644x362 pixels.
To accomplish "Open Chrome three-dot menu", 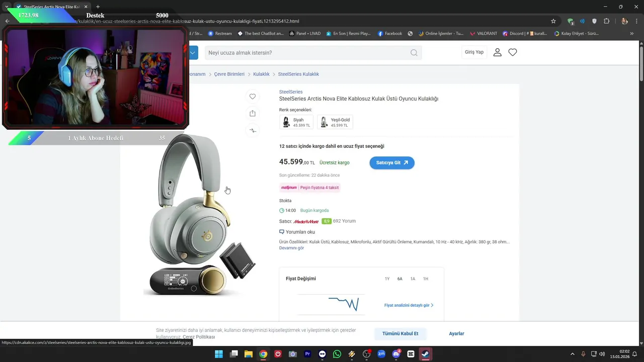I will (637, 21).
